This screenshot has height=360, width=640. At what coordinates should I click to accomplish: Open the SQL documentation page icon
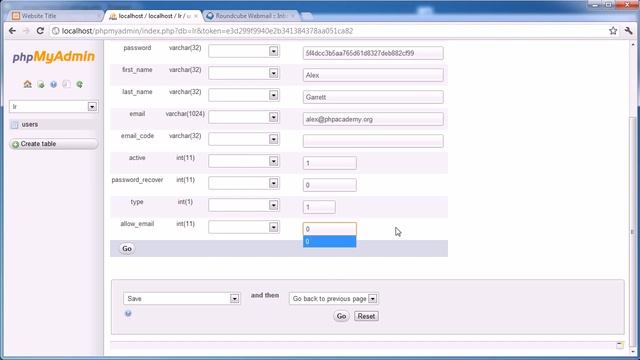click(x=67, y=84)
